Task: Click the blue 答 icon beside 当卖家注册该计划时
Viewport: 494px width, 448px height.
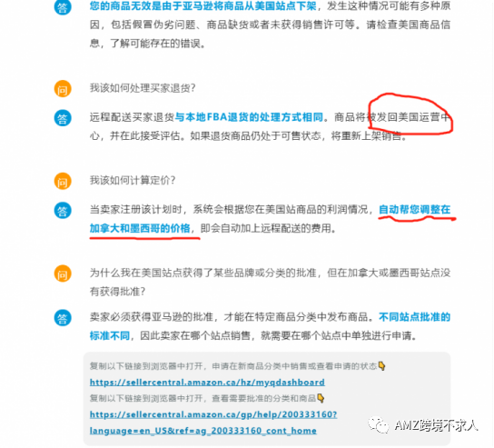Action: [x=63, y=210]
